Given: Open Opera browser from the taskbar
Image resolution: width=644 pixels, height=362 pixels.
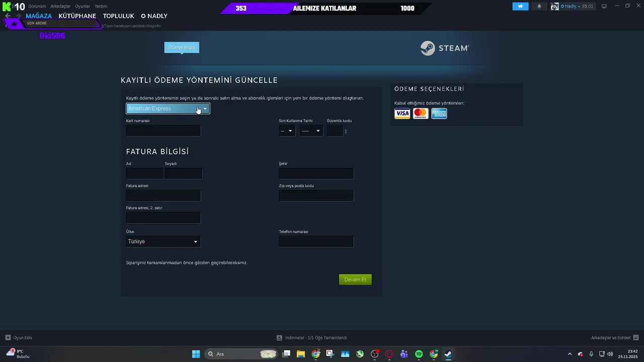Looking at the screenshot, I should pos(389,354).
